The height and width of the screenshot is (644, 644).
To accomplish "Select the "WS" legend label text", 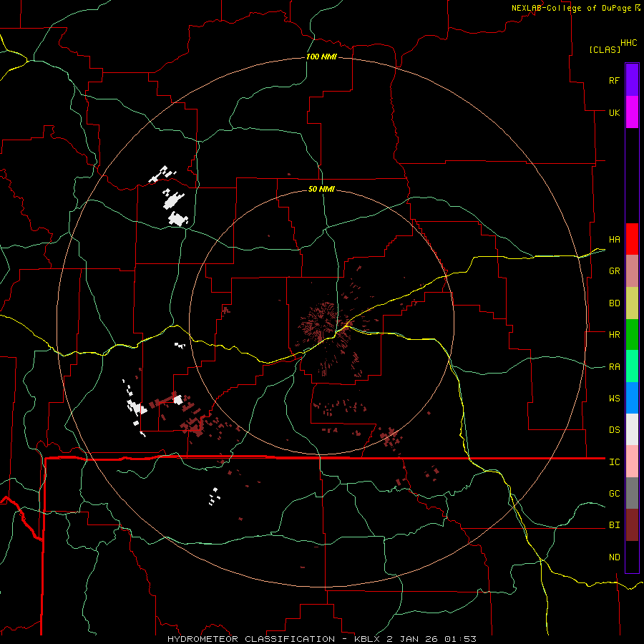I will [614, 399].
